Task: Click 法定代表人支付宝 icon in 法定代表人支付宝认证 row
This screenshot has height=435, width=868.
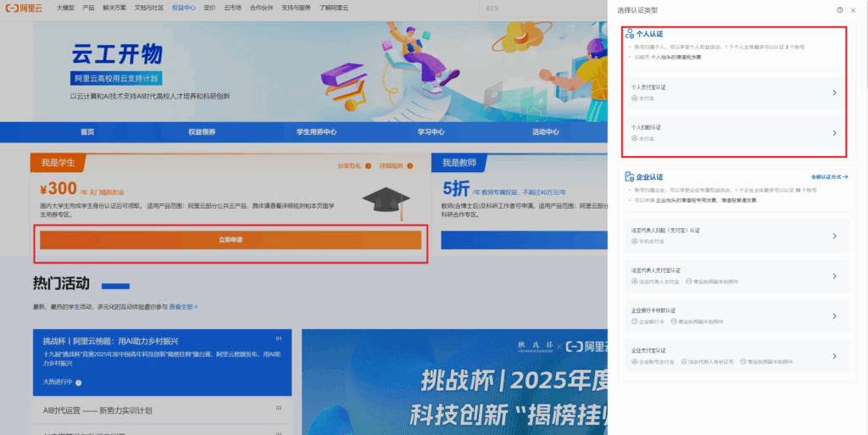Action: (634, 282)
